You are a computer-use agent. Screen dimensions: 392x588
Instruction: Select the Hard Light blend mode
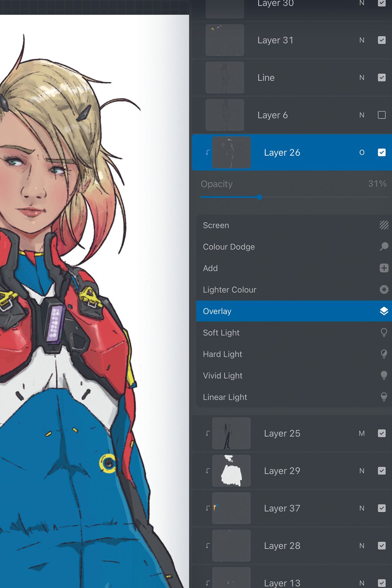(222, 354)
